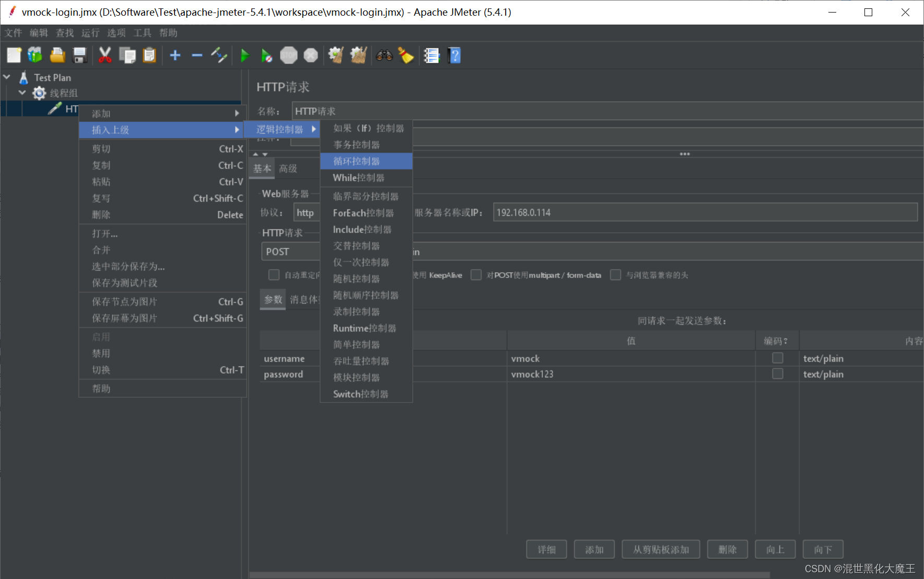Collapse the Test Plan tree node

tap(7, 77)
